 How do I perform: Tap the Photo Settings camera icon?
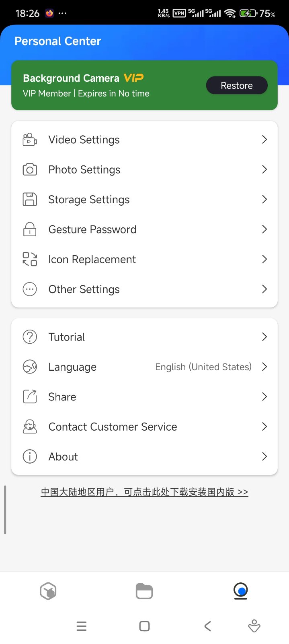coord(30,169)
